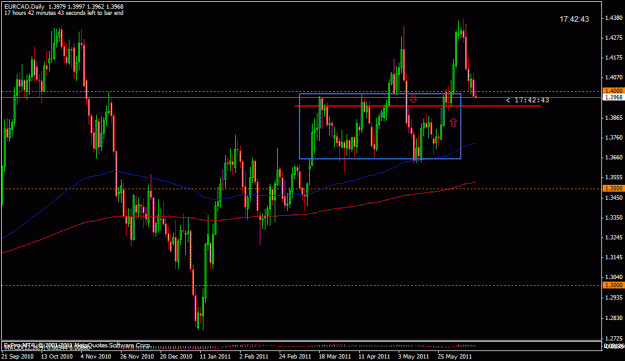625x361 pixels.
Task: Click the current price tag 1.3968
Action: tap(613, 97)
